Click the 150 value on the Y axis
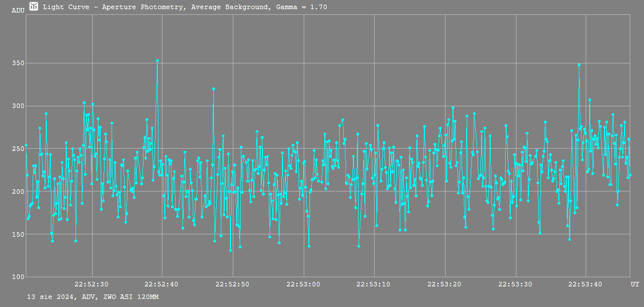 [18, 234]
